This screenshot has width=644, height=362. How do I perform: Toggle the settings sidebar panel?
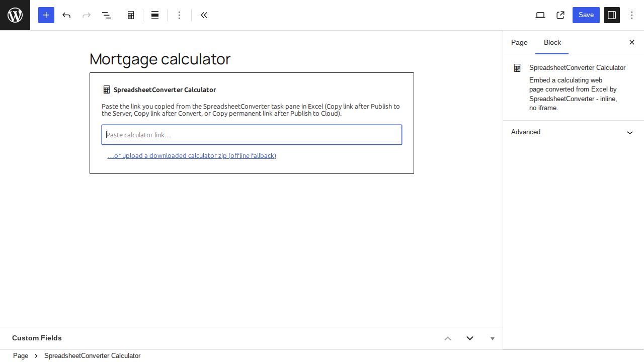tap(612, 15)
